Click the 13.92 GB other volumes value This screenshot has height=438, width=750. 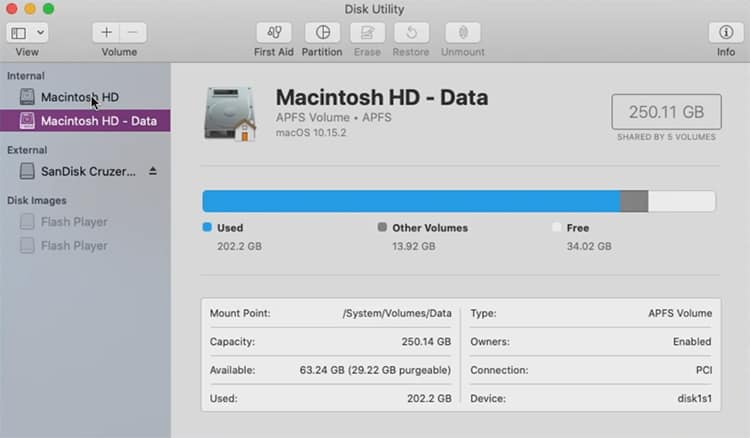(414, 246)
